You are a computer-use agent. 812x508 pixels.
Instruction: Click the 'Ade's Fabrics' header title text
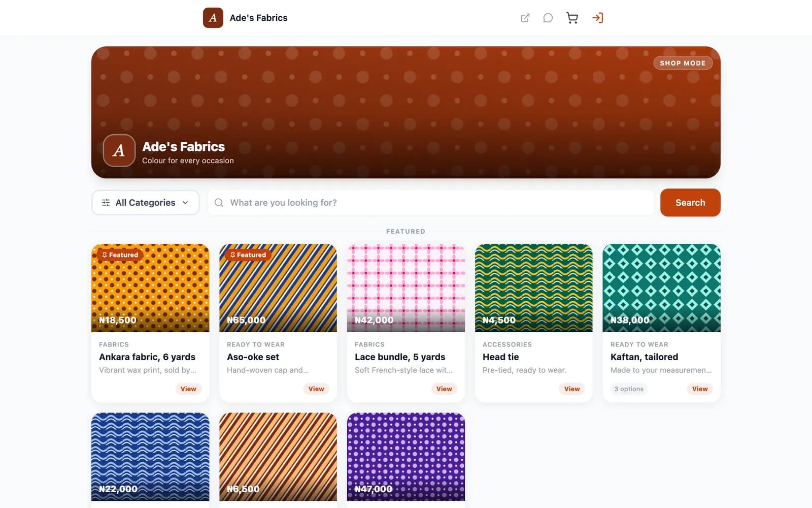click(258, 18)
